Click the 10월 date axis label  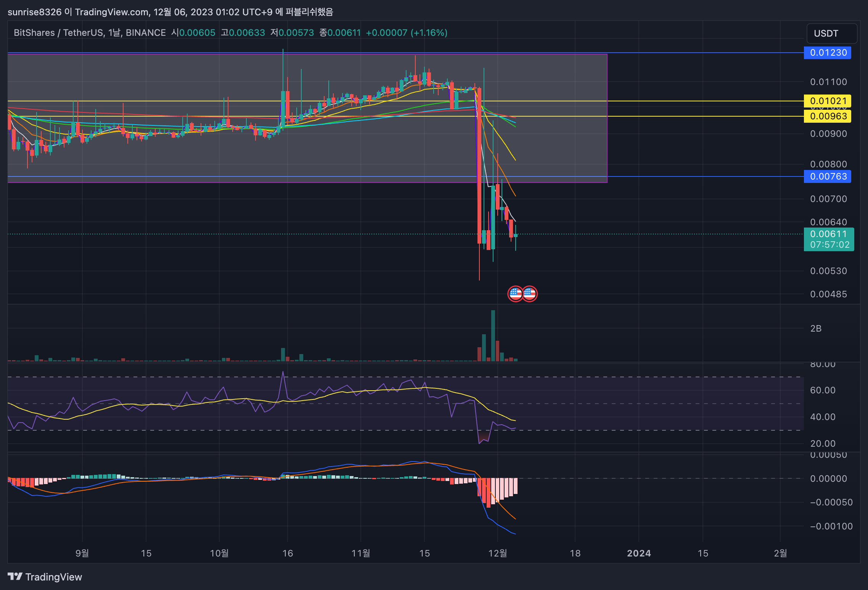(219, 553)
